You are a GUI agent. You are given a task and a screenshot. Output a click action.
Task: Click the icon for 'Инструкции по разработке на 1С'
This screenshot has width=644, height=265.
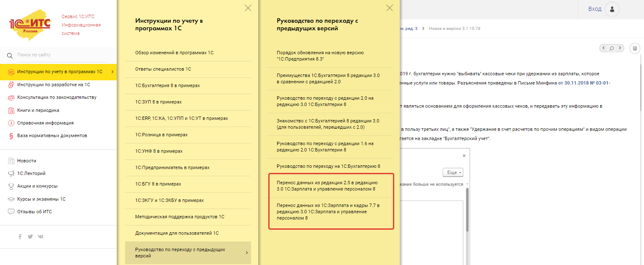click(11, 85)
